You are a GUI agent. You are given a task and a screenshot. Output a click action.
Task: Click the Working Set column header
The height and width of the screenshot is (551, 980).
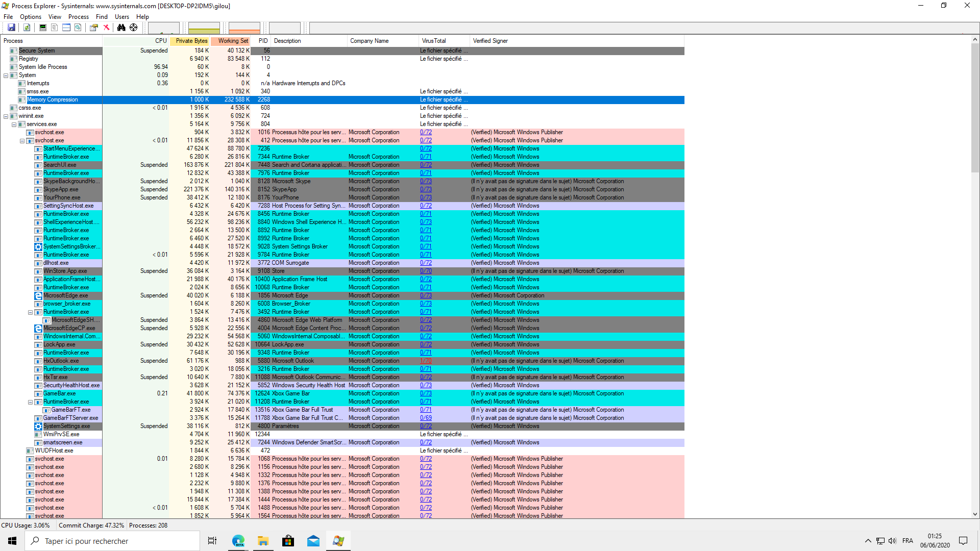232,41
